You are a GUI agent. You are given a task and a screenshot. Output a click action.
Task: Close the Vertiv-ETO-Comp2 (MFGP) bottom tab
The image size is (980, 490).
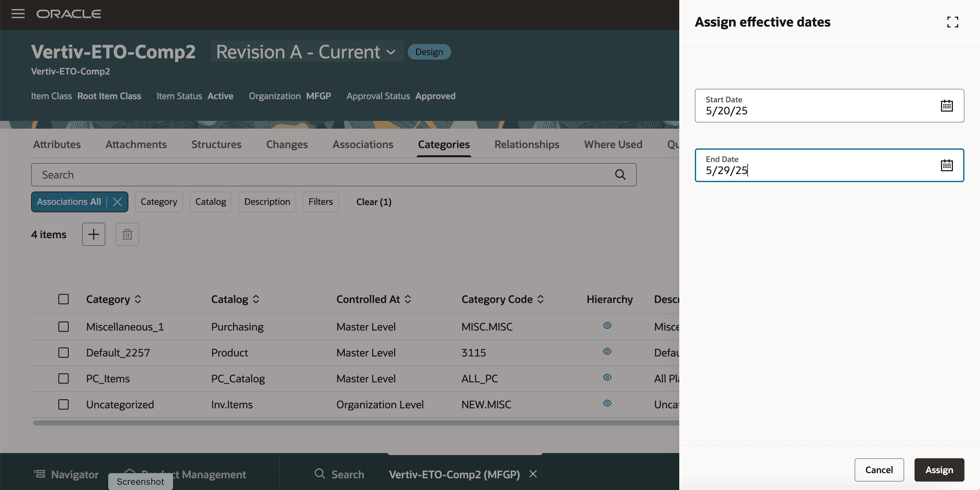pos(533,474)
